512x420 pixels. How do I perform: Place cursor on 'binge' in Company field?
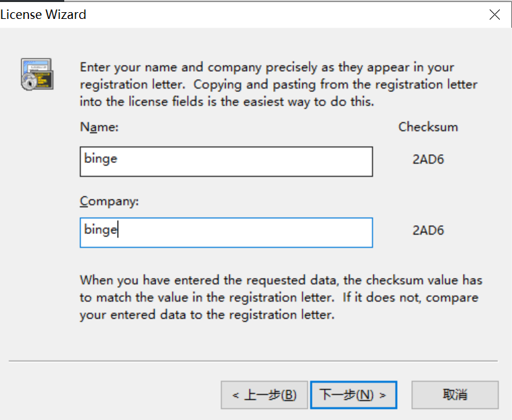(101, 230)
